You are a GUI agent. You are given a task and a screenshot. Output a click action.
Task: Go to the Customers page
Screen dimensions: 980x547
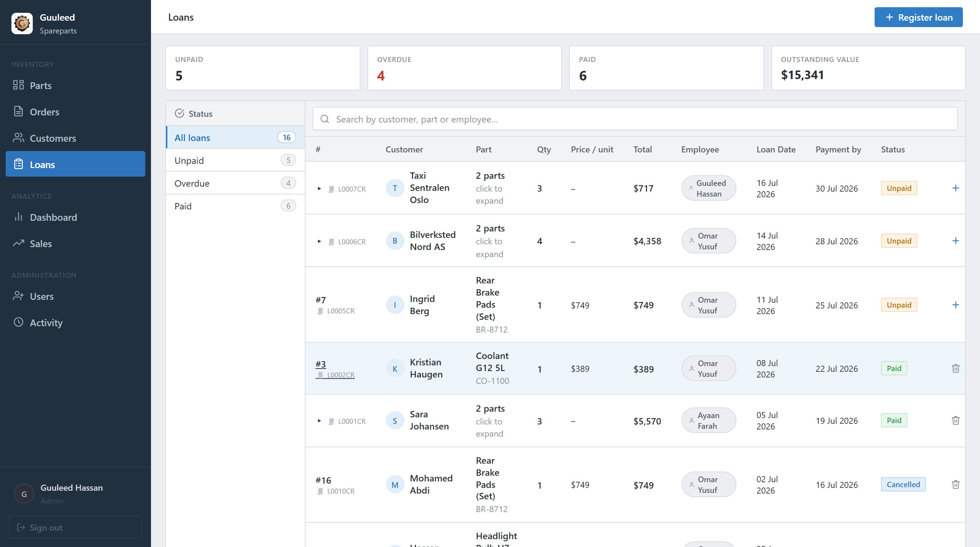point(75,138)
